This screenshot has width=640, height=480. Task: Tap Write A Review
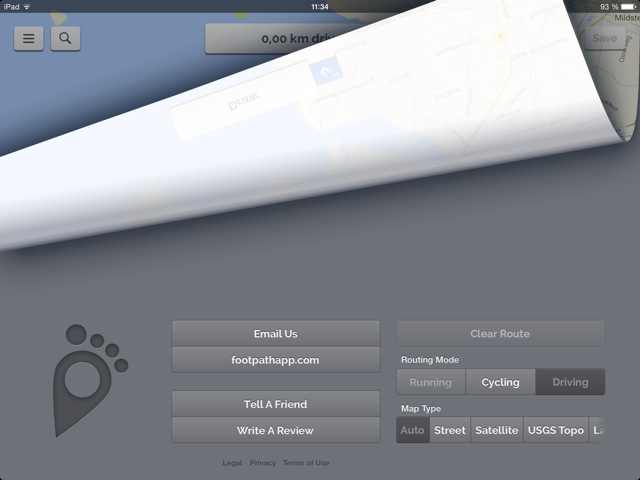pyautogui.click(x=276, y=430)
